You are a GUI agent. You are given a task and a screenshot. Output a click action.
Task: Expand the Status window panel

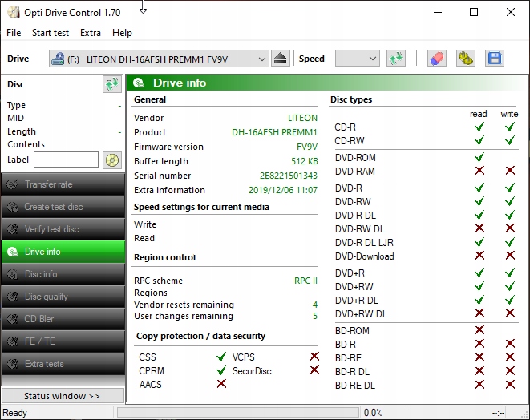63,396
